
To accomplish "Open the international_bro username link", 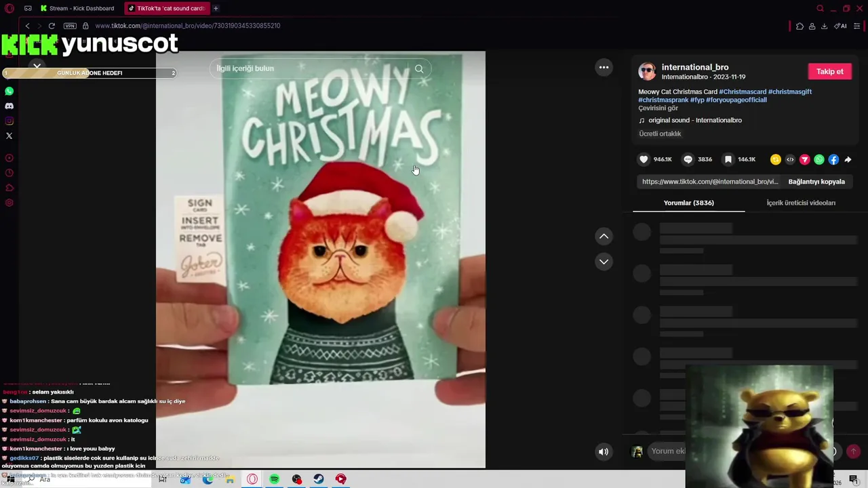I will pyautogui.click(x=695, y=67).
